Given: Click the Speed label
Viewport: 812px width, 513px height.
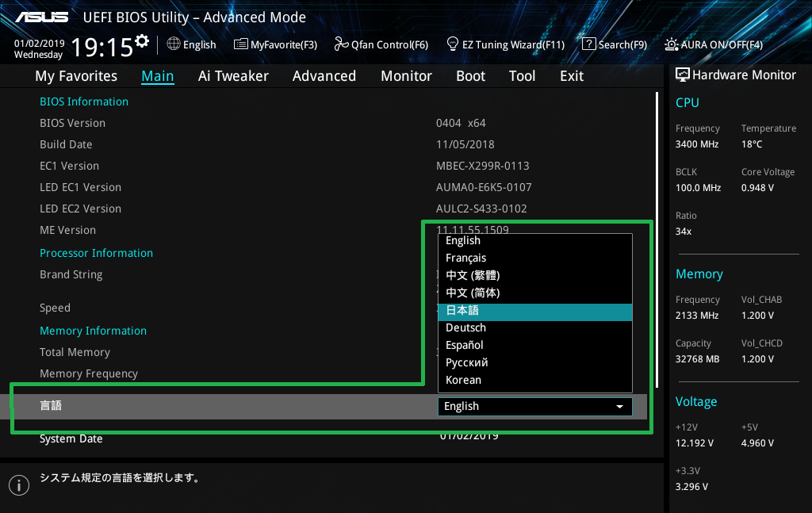Looking at the screenshot, I should (x=55, y=308).
